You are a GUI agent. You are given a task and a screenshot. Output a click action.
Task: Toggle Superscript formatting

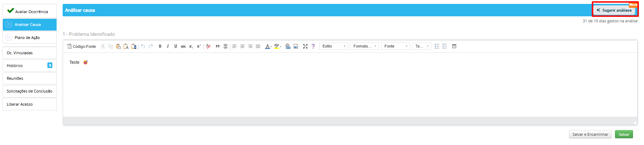(199, 46)
